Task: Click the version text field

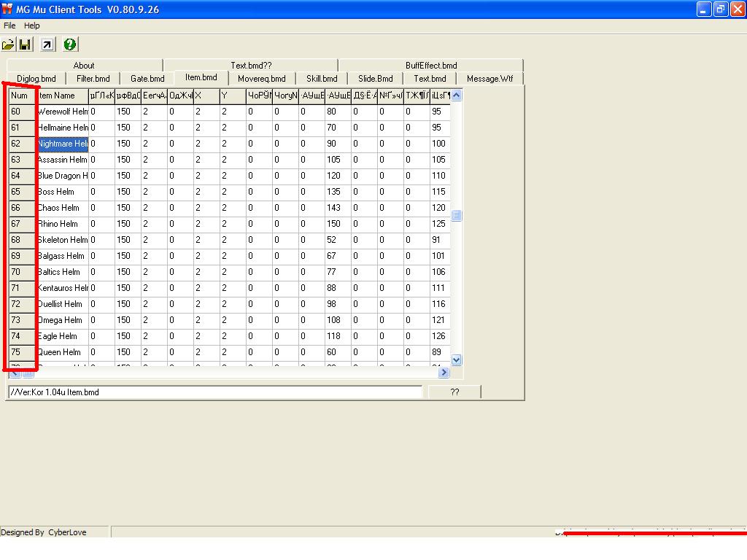Action: pos(215,392)
